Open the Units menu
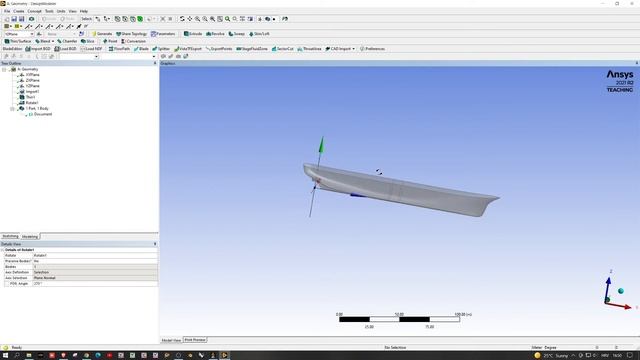This screenshot has height=360, width=640. pyautogui.click(x=61, y=11)
